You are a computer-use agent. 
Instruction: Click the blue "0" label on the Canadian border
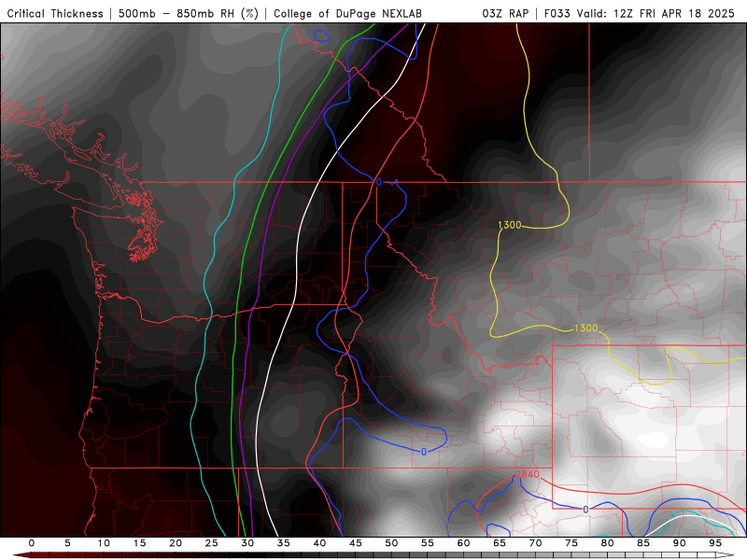tap(379, 182)
